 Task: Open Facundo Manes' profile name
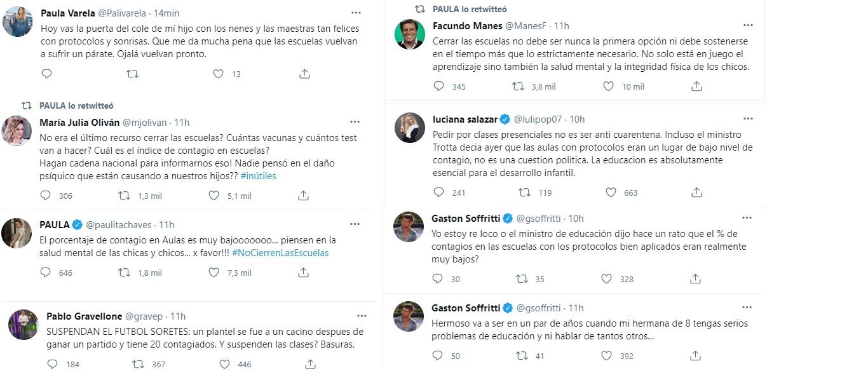[466, 26]
